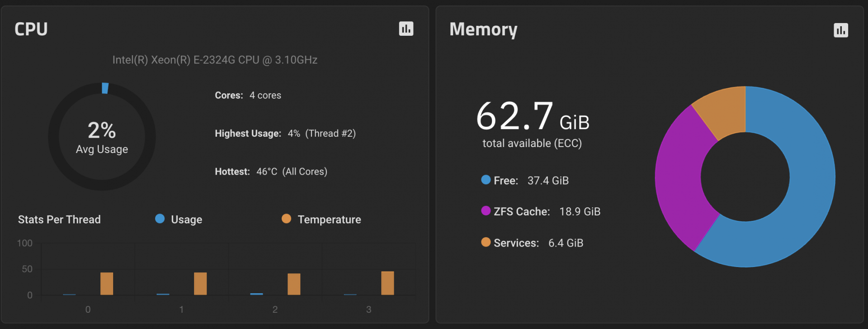The height and width of the screenshot is (329, 868).
Task: Click thread 0 temperature bar
Action: 107,284
